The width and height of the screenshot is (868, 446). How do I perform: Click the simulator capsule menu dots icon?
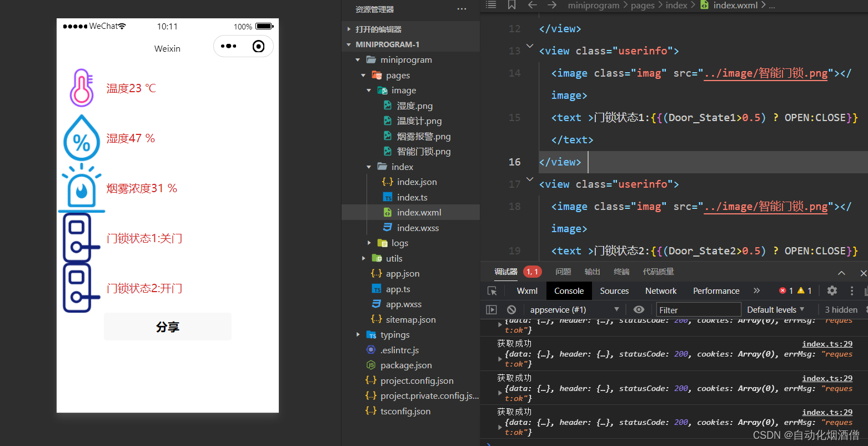[x=228, y=46]
